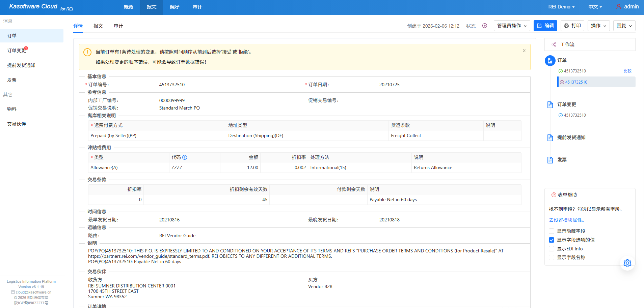
Task: Enable the 显示隐藏字段 checkbox
Action: (x=552, y=231)
